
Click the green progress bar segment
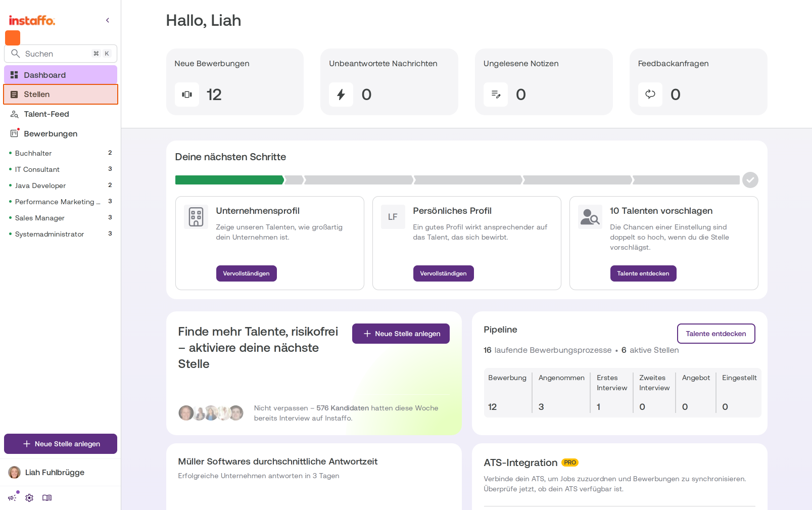tap(230, 180)
